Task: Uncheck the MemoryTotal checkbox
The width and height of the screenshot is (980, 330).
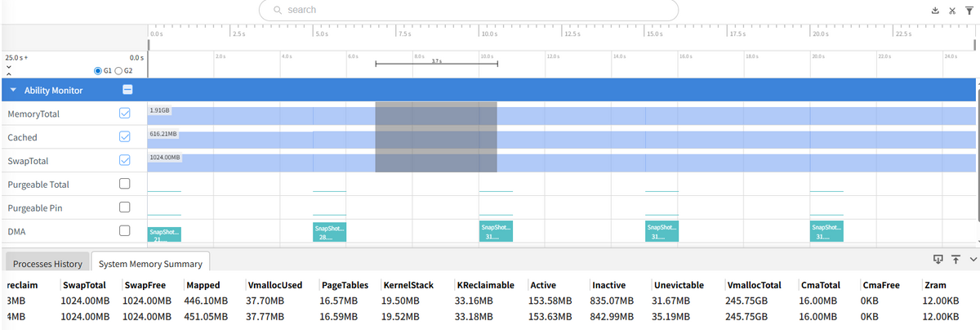Action: pos(125,114)
